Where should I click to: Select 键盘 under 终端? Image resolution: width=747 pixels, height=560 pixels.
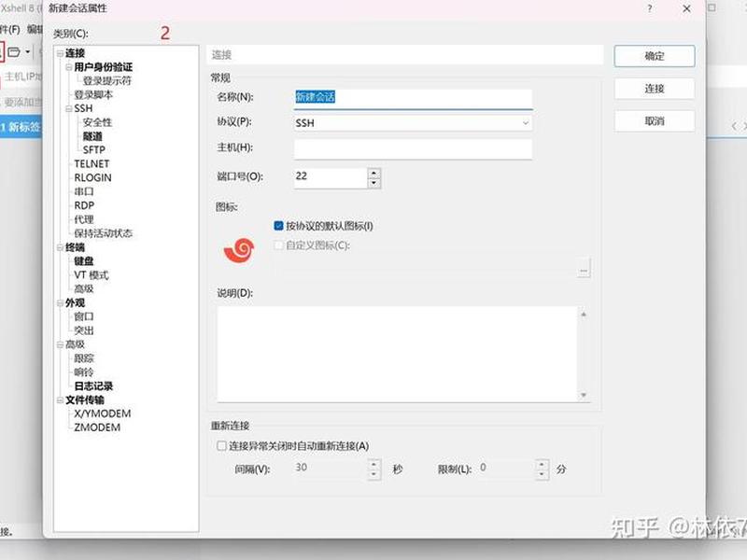tap(84, 261)
